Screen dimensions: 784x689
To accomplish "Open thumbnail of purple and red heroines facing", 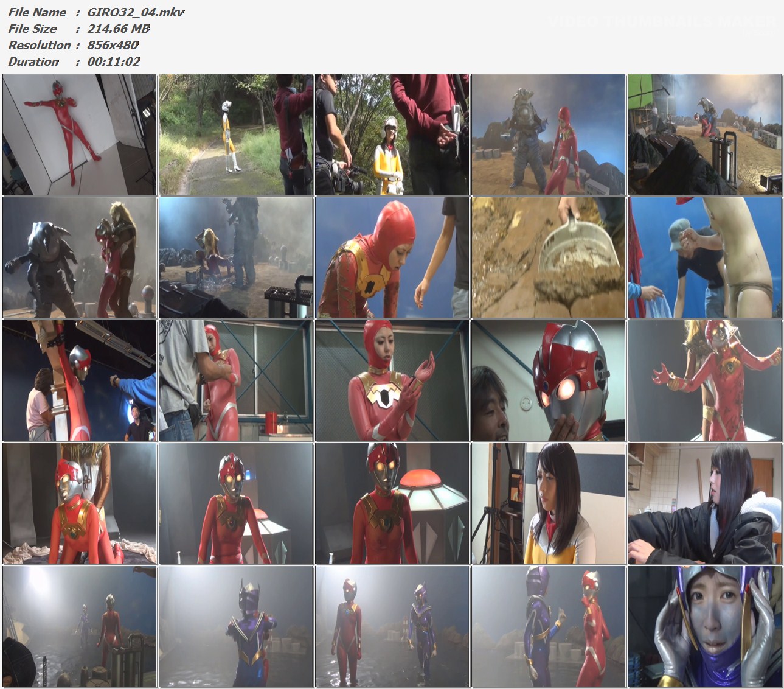I will [x=549, y=626].
